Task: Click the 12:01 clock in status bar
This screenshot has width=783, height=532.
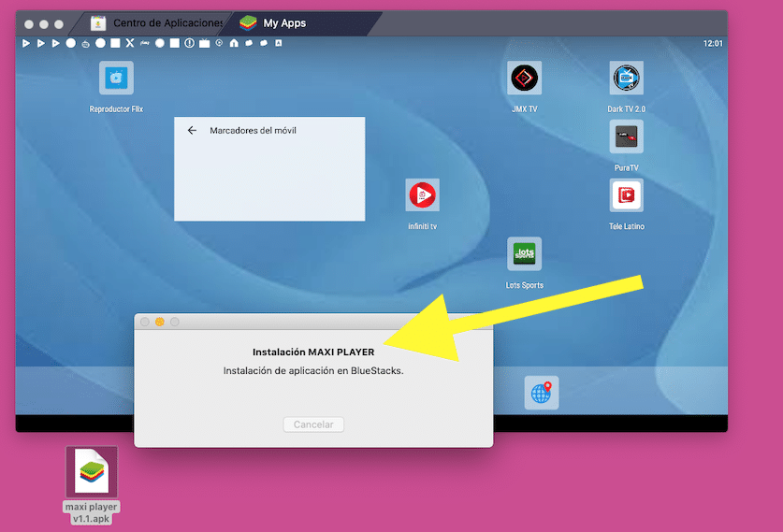Action: pos(713,43)
